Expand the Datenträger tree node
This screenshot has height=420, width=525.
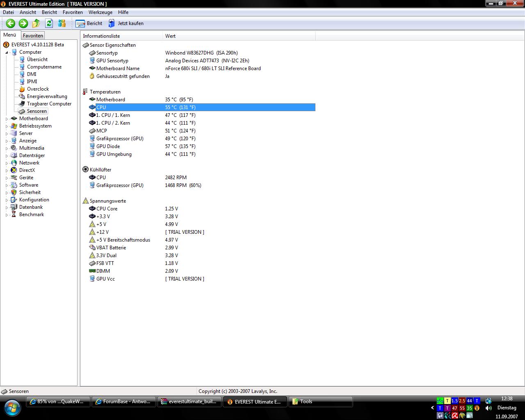point(7,156)
